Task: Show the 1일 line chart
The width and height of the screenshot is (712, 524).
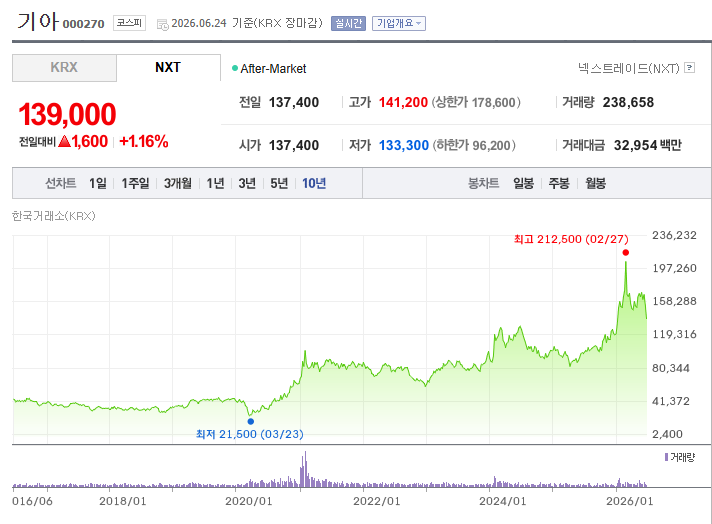Action: (x=98, y=183)
